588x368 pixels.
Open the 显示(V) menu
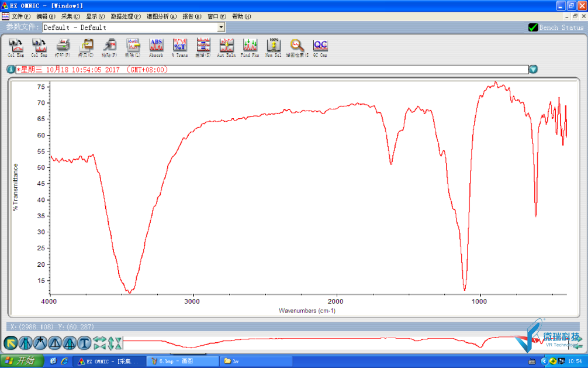[95, 16]
